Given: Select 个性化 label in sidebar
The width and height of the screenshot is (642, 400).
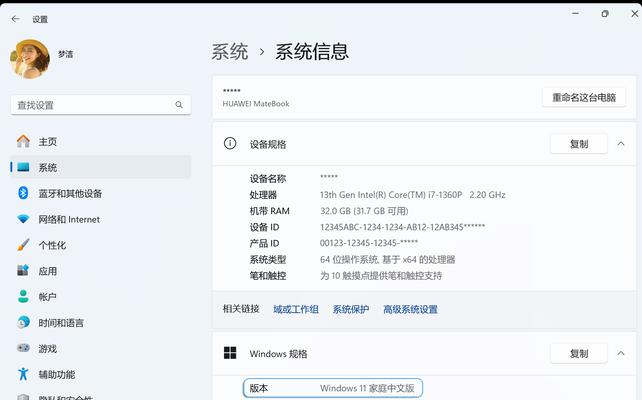Looking at the screenshot, I should [52, 245].
